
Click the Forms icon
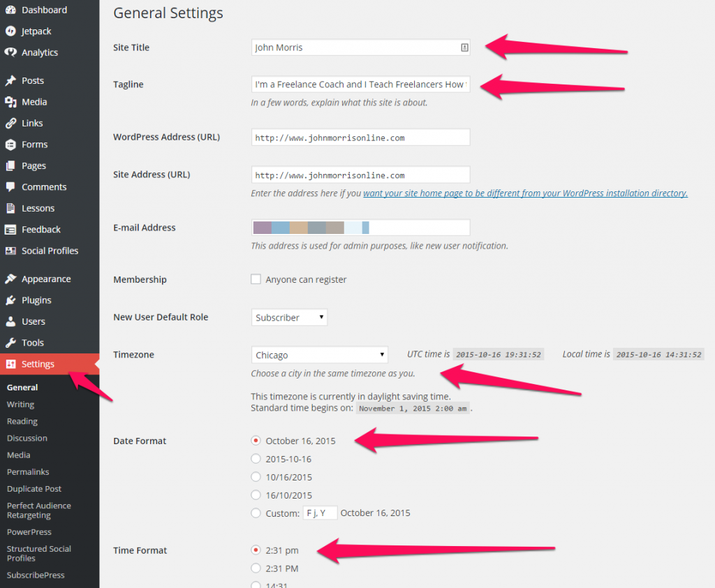pyautogui.click(x=10, y=145)
